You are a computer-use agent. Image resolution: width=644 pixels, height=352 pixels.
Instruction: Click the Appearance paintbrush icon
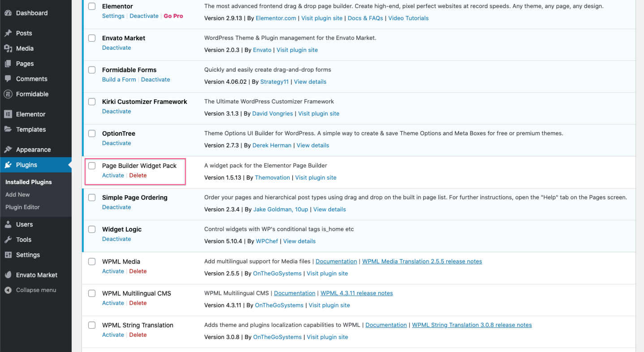8,150
